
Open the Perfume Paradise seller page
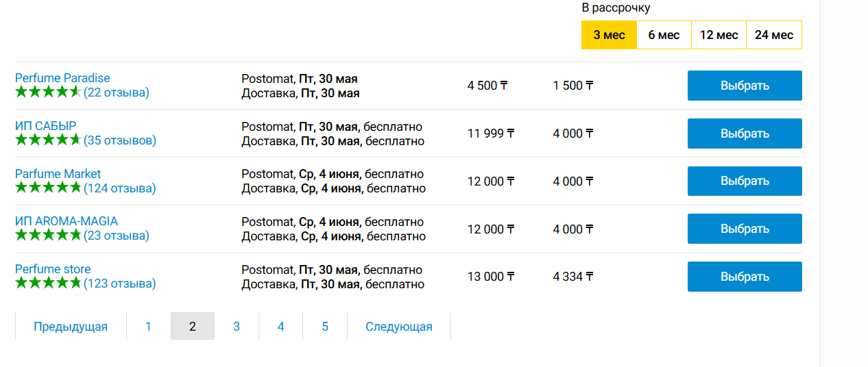(x=62, y=78)
